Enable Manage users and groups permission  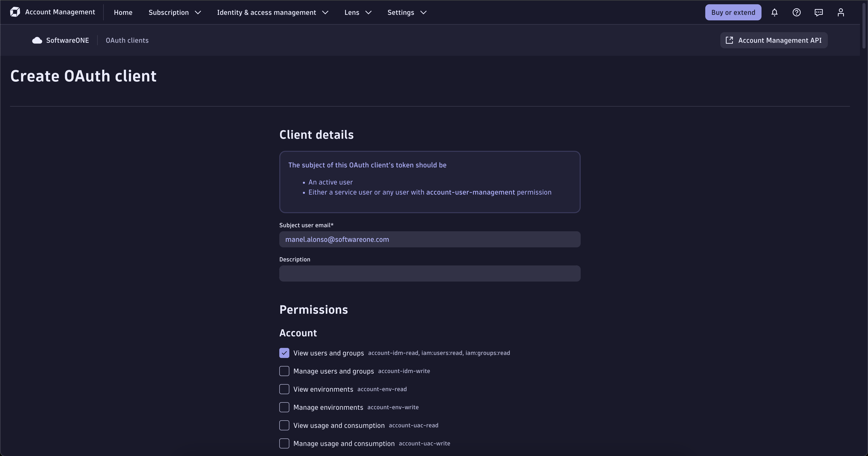(x=284, y=371)
